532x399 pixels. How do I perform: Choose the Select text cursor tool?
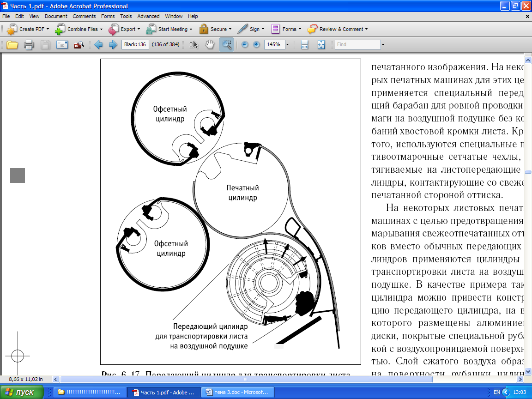click(x=193, y=44)
